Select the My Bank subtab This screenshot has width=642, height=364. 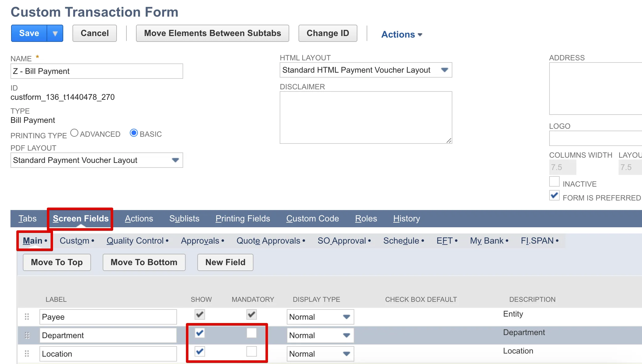click(489, 241)
